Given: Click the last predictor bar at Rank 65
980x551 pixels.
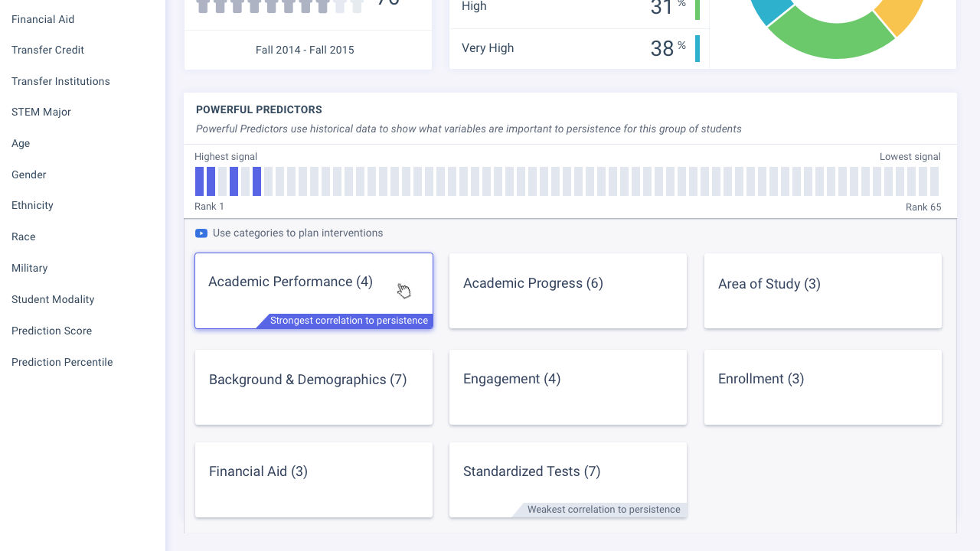Looking at the screenshot, I should coord(934,181).
